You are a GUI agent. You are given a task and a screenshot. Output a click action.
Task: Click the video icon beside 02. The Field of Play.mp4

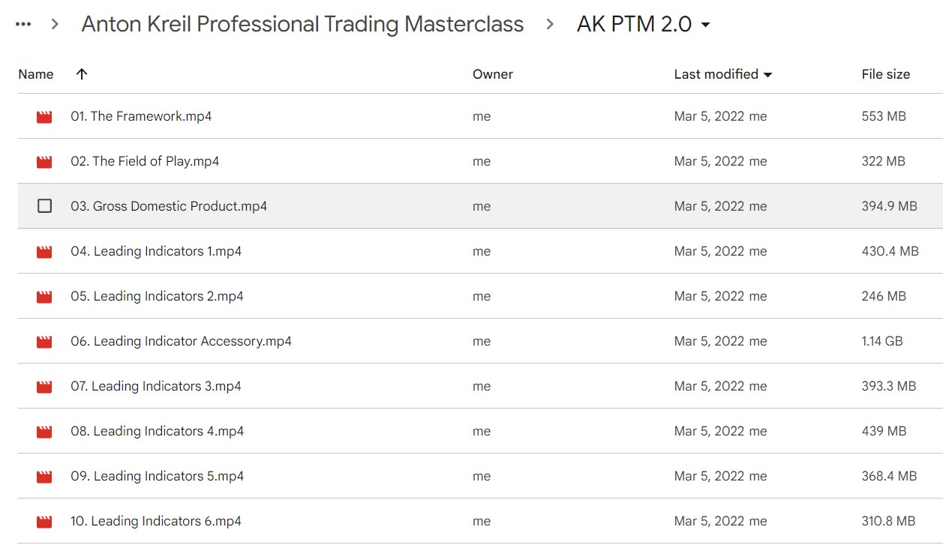click(44, 160)
